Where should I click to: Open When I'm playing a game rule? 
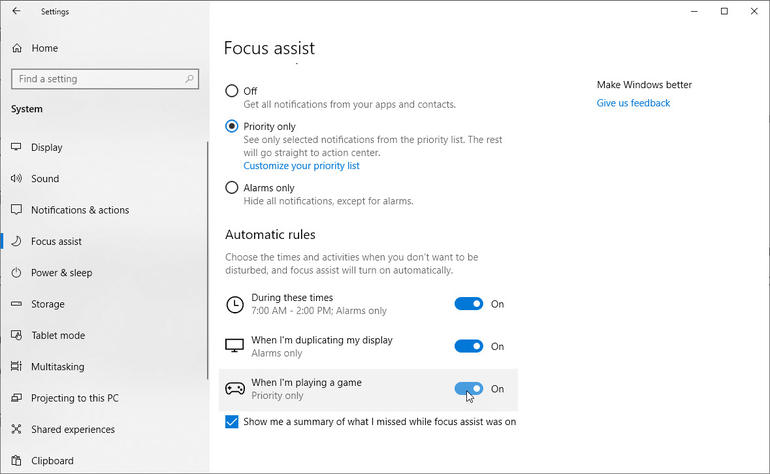pos(368,390)
